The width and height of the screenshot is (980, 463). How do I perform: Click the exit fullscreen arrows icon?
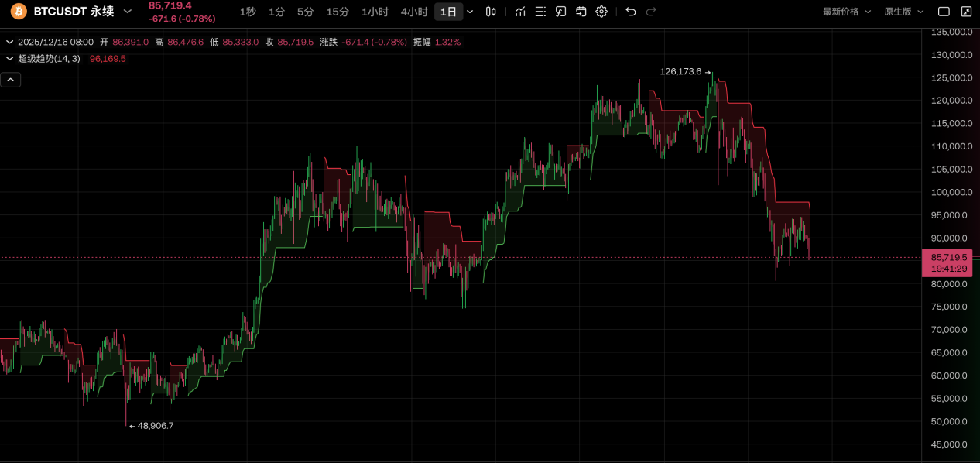[x=965, y=11]
